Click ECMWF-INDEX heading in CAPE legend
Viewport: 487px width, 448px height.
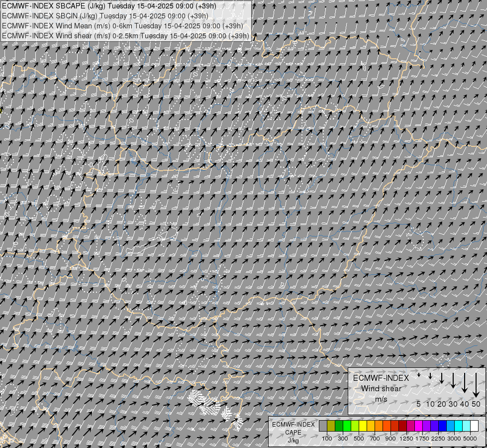pos(293,425)
